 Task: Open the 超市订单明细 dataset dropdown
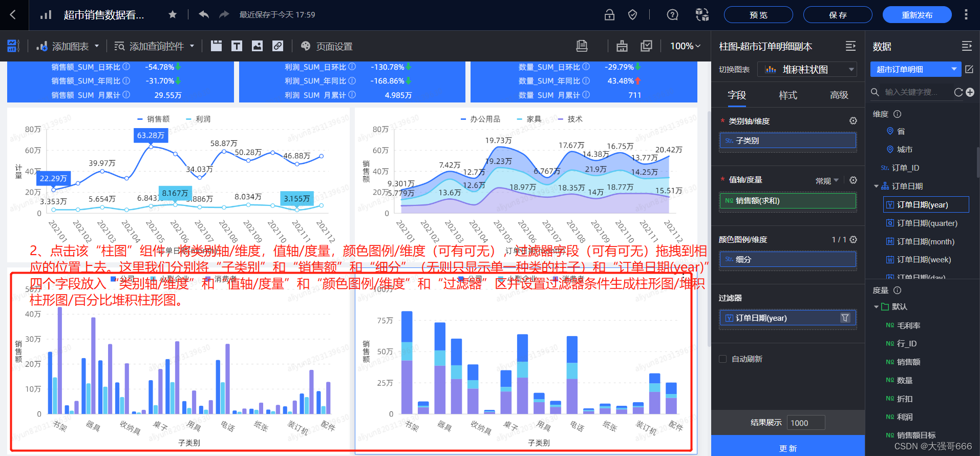[915, 69]
